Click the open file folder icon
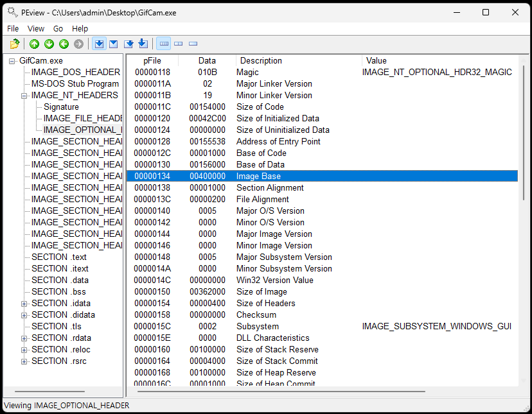 (14, 44)
